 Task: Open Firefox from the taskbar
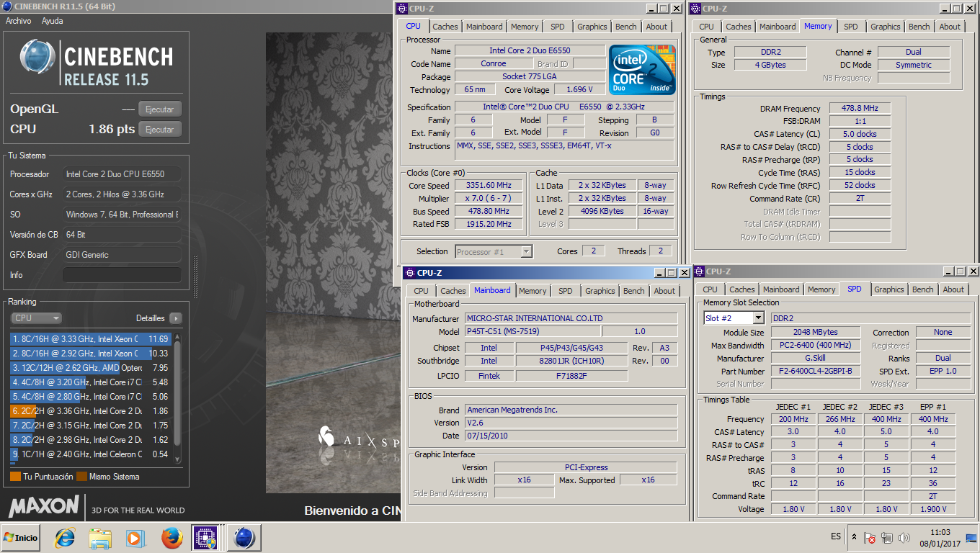tap(172, 538)
